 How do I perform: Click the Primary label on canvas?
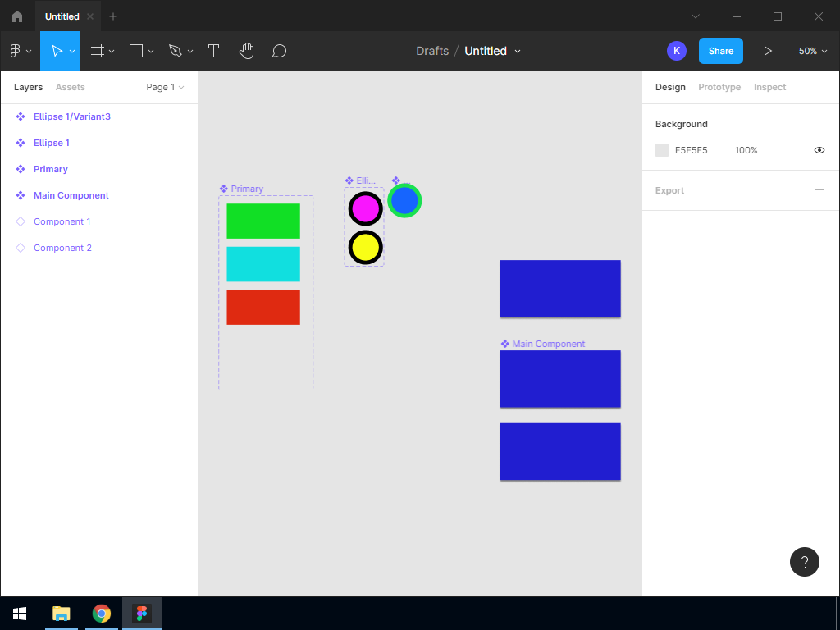[x=246, y=189]
